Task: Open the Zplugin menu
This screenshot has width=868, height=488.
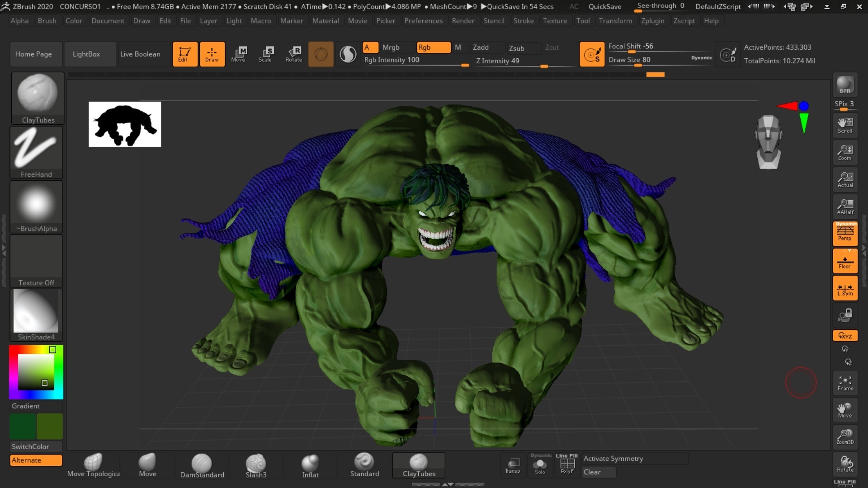Action: (x=652, y=21)
